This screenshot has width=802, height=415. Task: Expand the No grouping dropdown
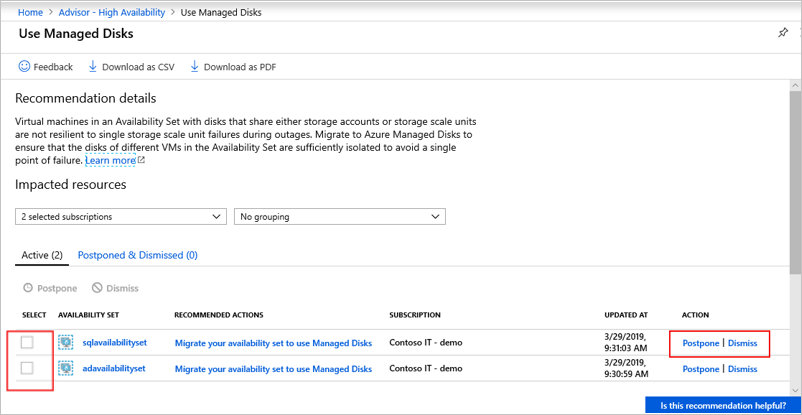(x=339, y=217)
